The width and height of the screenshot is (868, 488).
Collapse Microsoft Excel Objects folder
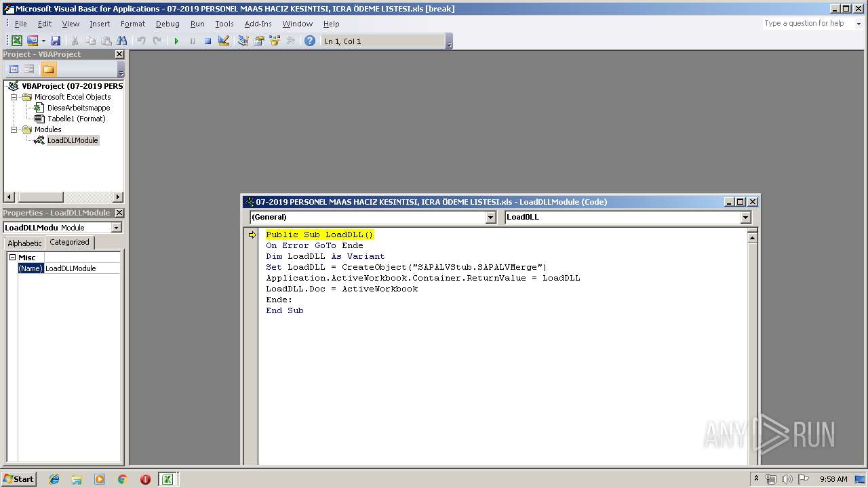pos(14,97)
